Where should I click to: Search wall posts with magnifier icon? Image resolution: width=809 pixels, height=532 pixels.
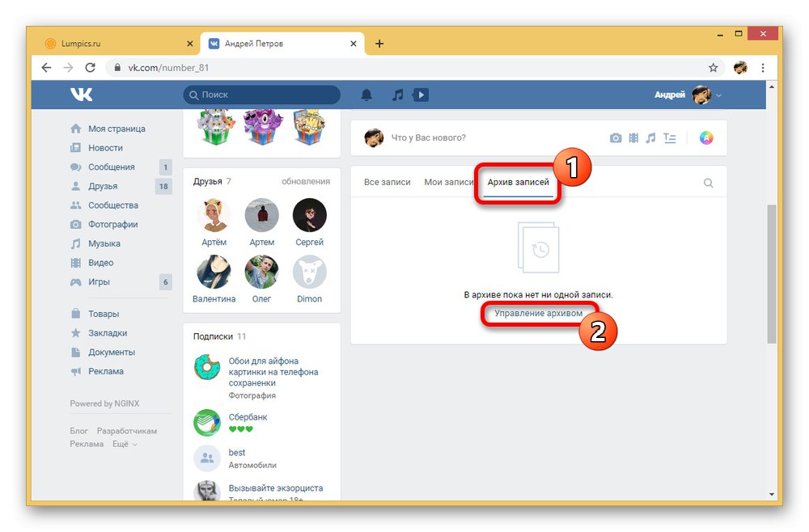(x=709, y=183)
